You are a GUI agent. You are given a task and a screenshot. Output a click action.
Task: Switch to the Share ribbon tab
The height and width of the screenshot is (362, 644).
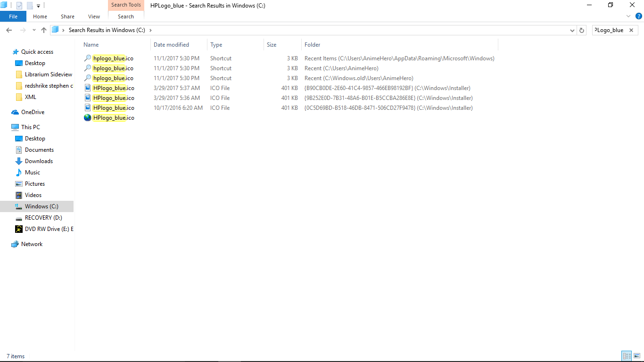coord(67,16)
